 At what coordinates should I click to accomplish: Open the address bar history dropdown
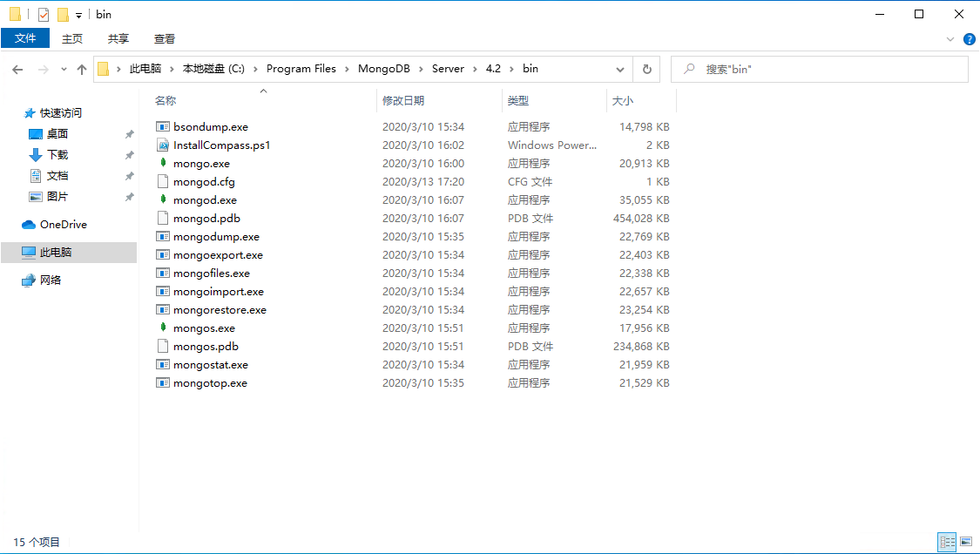click(x=620, y=70)
